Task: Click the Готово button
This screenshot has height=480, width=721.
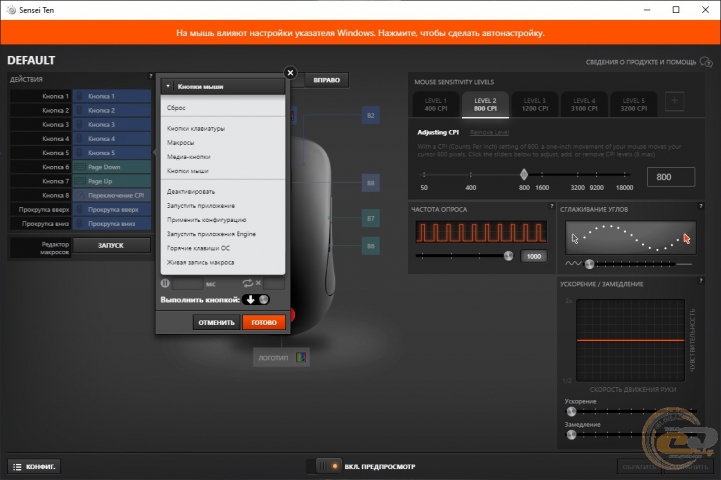Action: coord(264,322)
